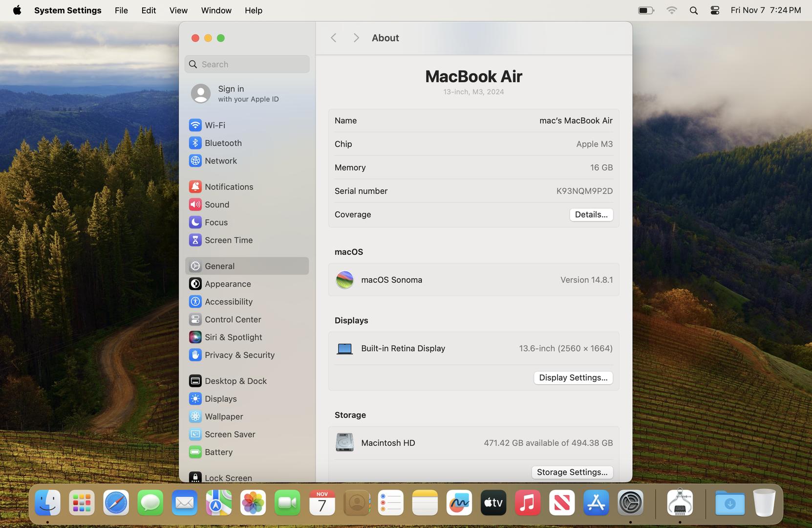Click the Storage Settings button
Image resolution: width=812 pixels, height=528 pixels.
pos(572,472)
